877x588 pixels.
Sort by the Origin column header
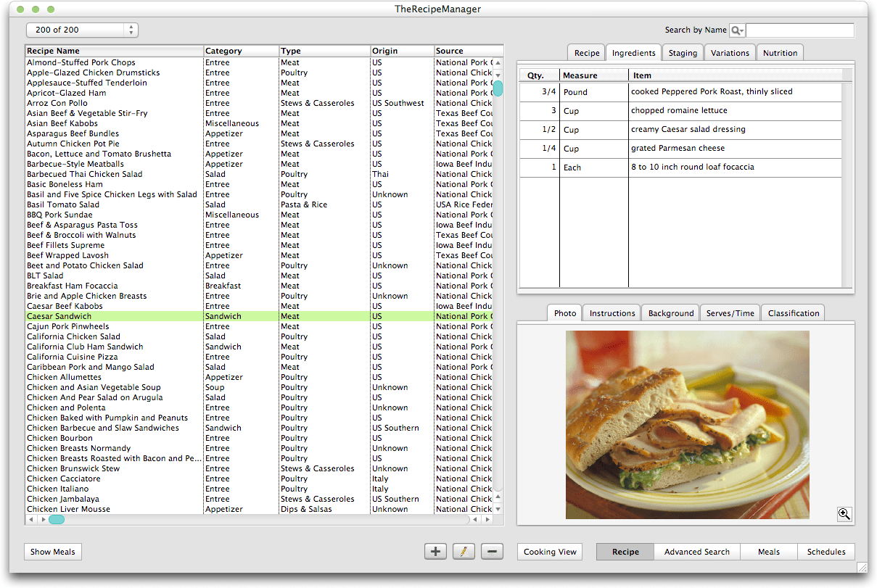tap(402, 51)
